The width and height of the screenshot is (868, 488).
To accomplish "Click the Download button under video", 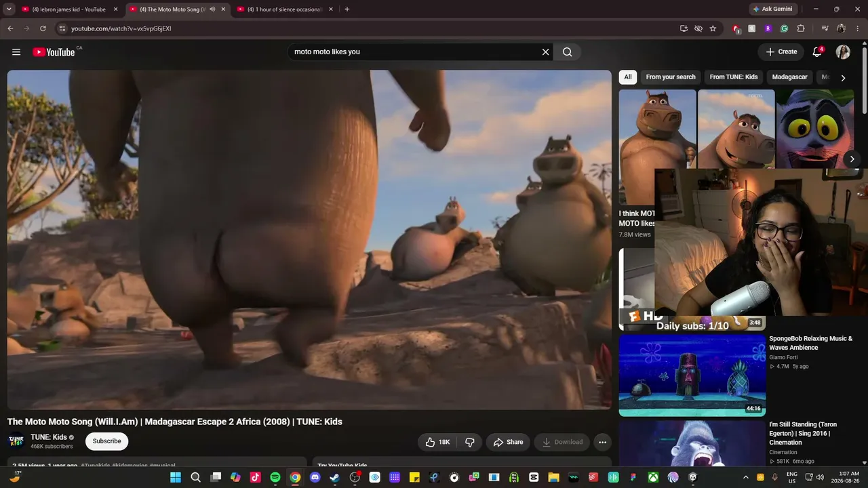I will pyautogui.click(x=562, y=442).
